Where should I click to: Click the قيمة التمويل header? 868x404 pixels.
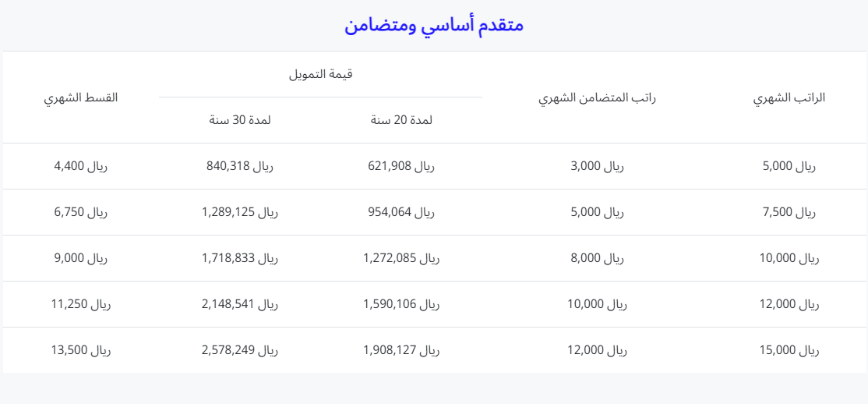point(320,75)
